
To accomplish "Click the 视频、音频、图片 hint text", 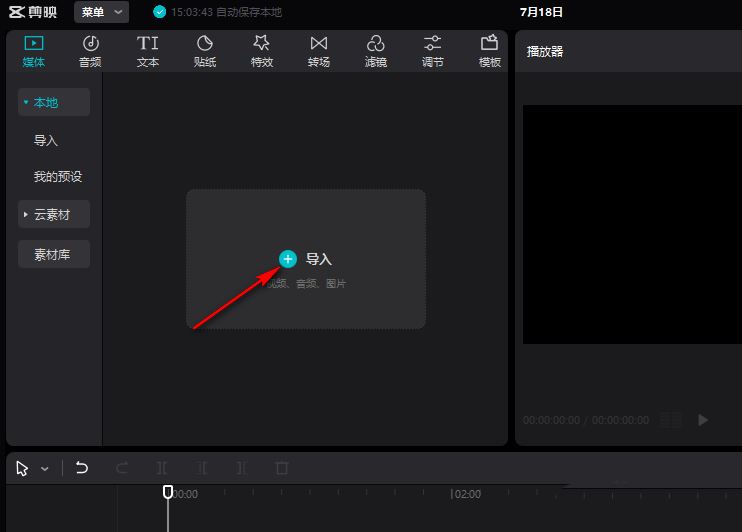I will [306, 284].
